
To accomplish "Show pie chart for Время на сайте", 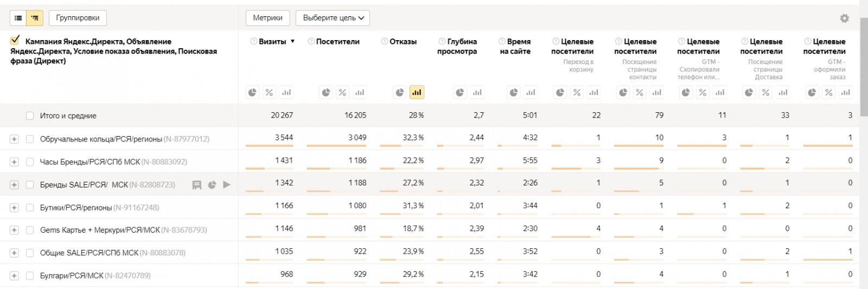I will coord(514,93).
